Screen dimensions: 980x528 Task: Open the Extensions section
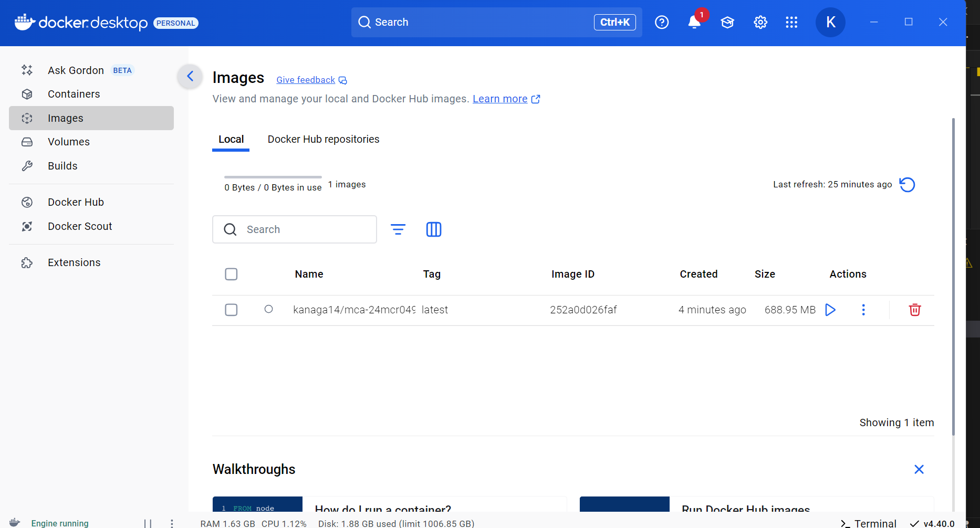[x=91, y=262]
